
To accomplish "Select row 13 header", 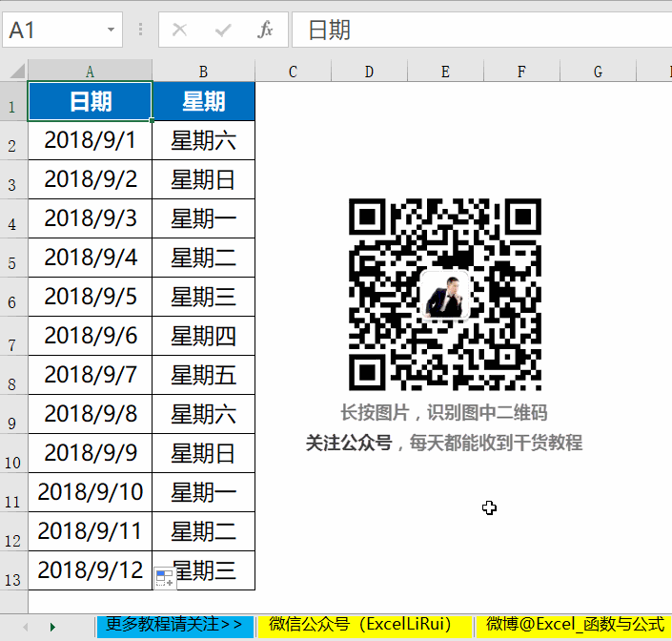I will coord(13,570).
